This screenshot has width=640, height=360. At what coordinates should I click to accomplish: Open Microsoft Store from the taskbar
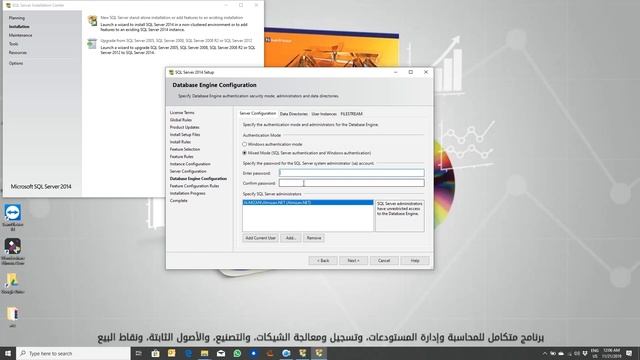click(x=155, y=353)
